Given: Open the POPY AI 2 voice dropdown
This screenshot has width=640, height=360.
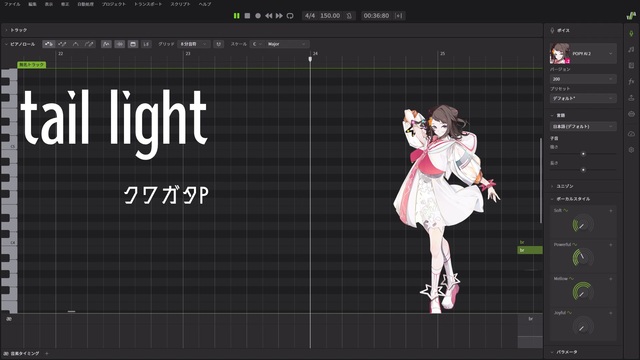Looking at the screenshot, I should [x=583, y=53].
